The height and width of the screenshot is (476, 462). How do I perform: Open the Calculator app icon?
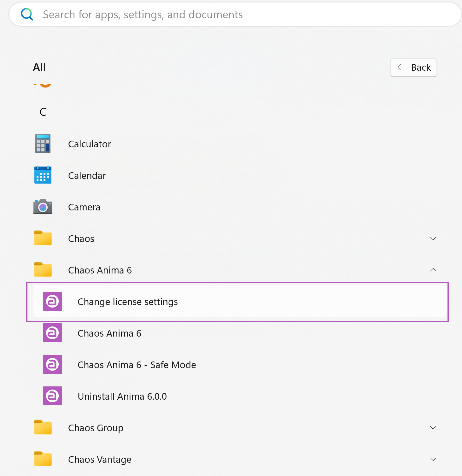click(43, 144)
